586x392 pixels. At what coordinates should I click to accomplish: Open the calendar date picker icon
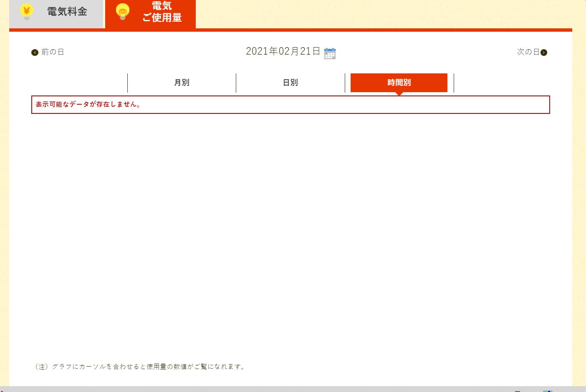click(x=330, y=53)
